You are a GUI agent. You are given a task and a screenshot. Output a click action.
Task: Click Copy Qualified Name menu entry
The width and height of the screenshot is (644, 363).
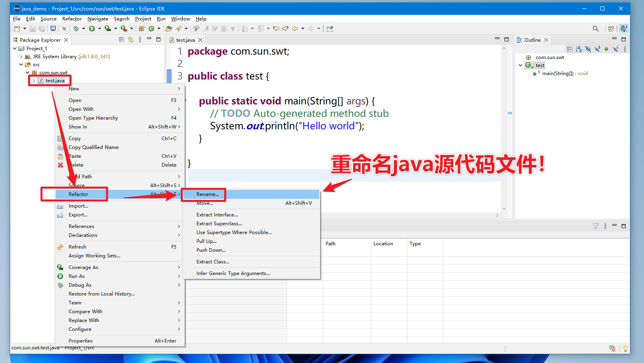click(120, 147)
